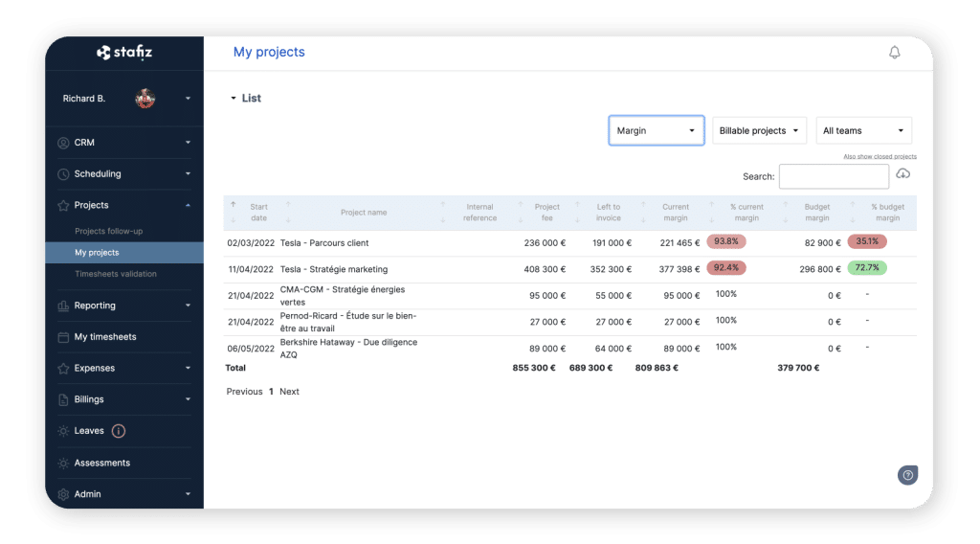Open the Billable projects filter dropdown
980x544 pixels.
(759, 130)
